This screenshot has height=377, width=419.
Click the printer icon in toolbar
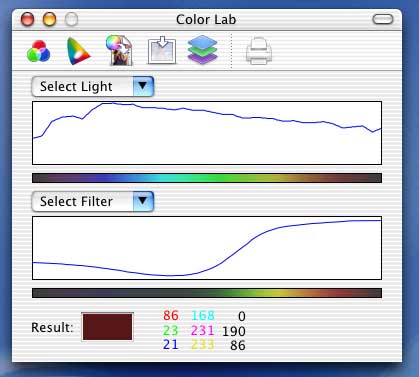coord(259,51)
